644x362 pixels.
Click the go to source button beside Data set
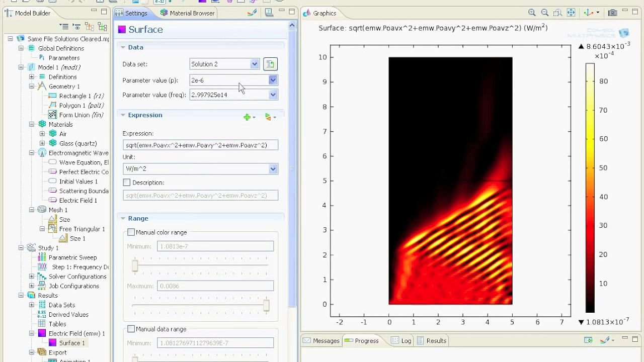270,64
